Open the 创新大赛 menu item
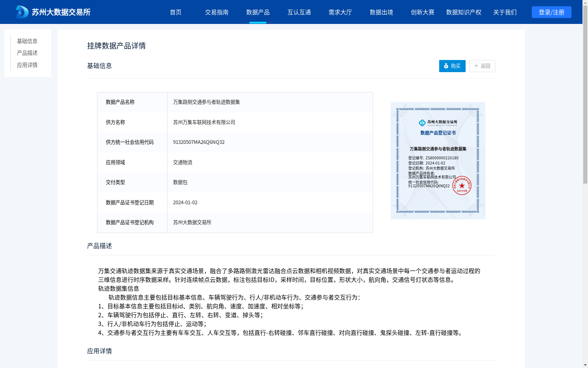Image resolution: width=588 pixels, height=368 pixels. pos(423,12)
